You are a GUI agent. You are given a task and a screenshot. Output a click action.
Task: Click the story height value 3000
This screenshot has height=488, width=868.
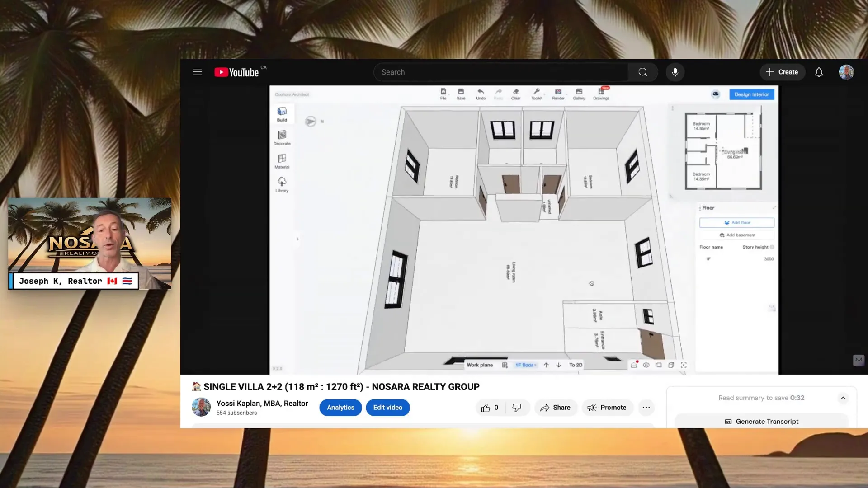(x=769, y=259)
